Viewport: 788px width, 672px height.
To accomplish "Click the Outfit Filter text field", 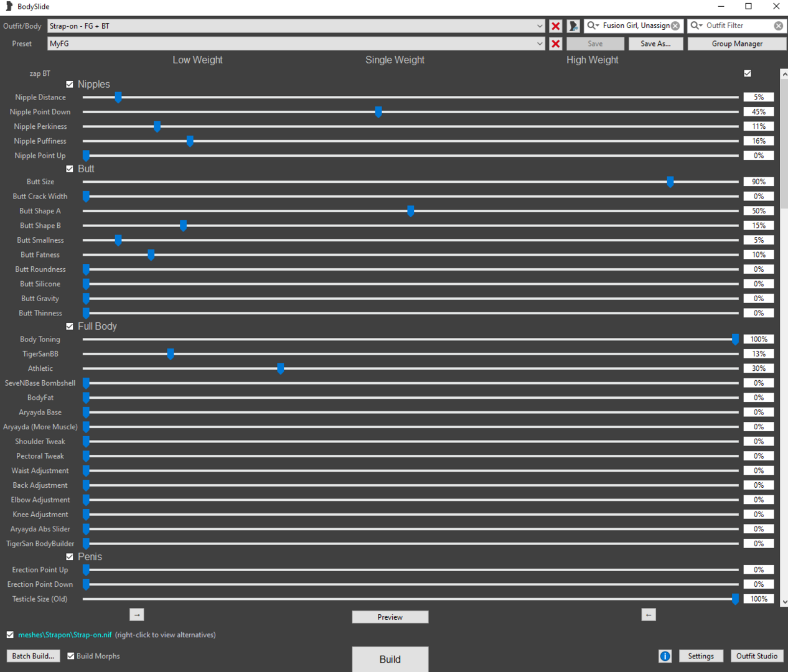I will point(738,26).
